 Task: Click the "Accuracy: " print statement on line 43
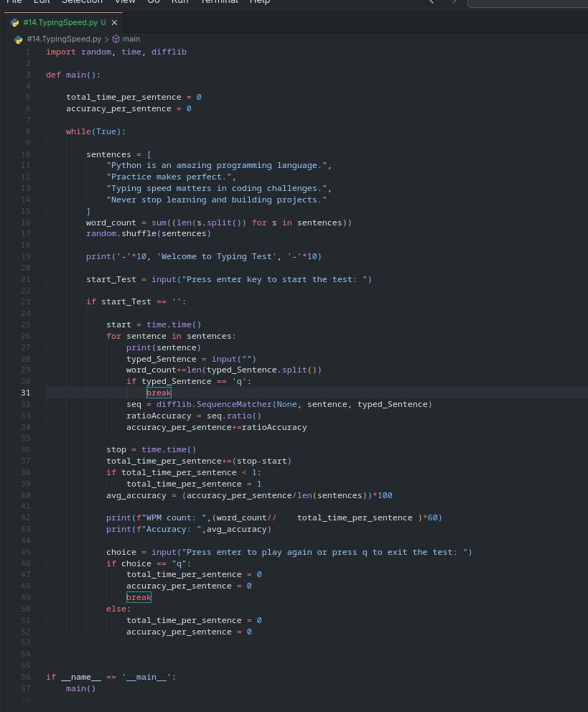click(x=188, y=529)
